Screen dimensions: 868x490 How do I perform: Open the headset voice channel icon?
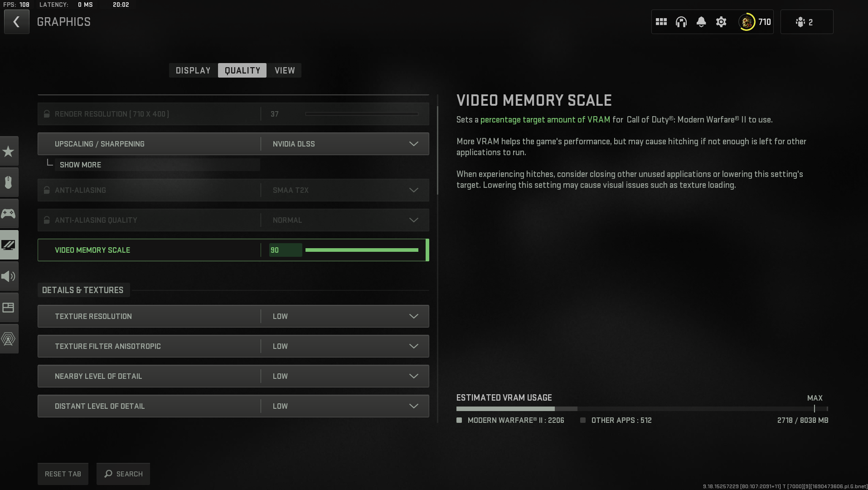681,22
